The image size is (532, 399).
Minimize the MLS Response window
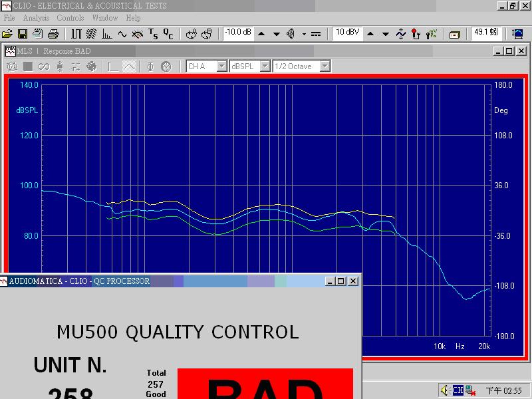pos(498,51)
